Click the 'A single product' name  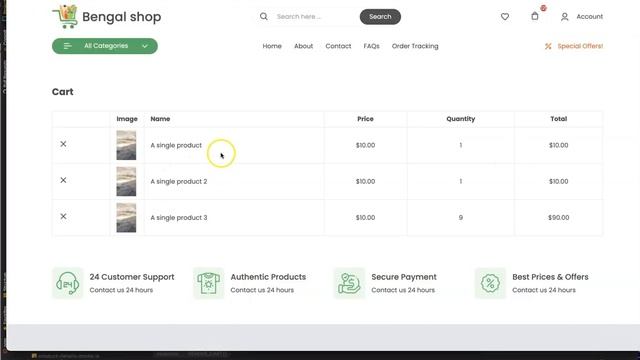click(176, 145)
